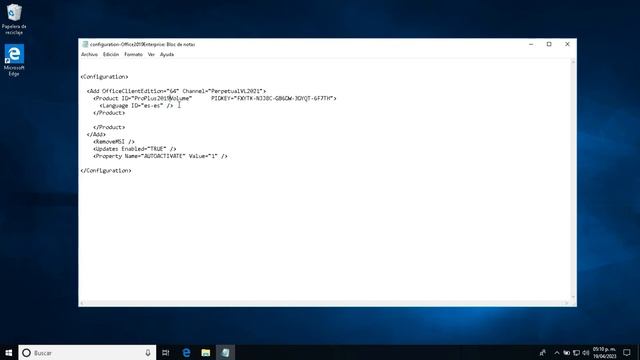
Task: Click the volume speaker tray icon
Action: (x=586, y=353)
